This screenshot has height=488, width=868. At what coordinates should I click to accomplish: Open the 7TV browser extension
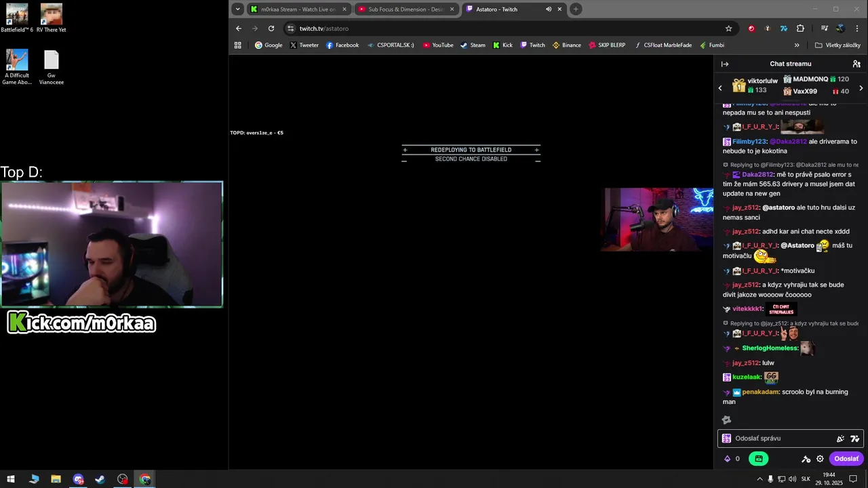pos(784,28)
